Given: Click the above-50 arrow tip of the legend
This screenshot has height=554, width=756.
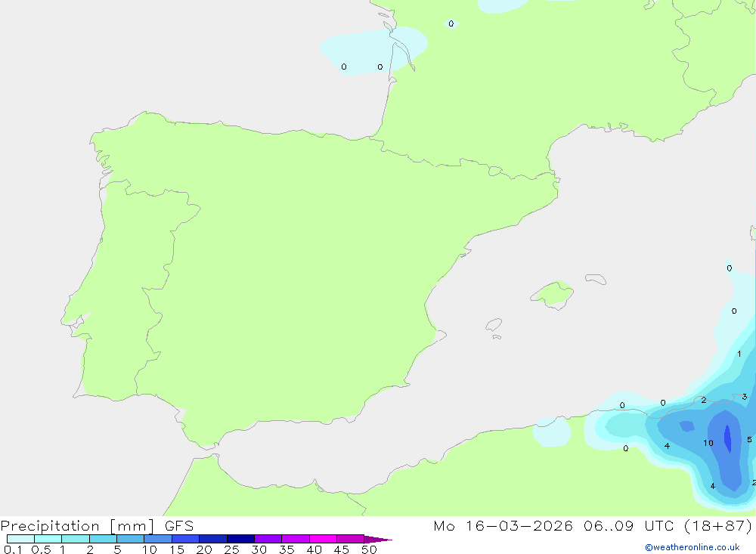Looking at the screenshot, I should pyautogui.click(x=377, y=539).
